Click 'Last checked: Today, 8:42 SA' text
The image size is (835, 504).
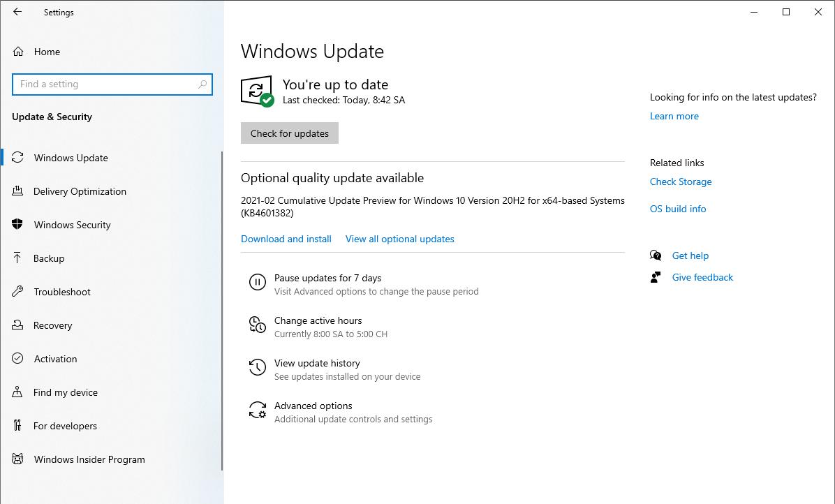343,100
